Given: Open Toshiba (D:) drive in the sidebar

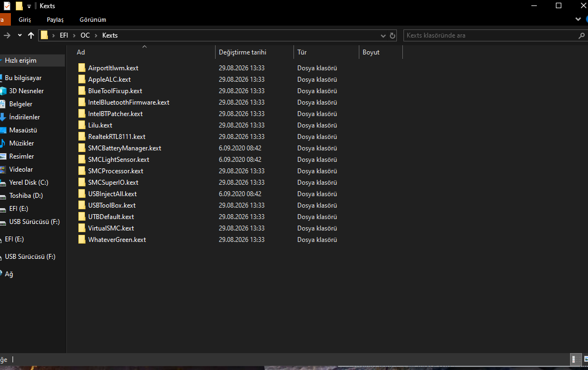Looking at the screenshot, I should [x=26, y=196].
